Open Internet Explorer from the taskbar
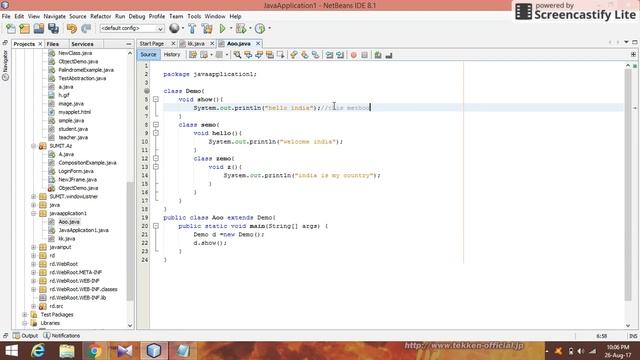640x360 pixels. (x=38, y=351)
